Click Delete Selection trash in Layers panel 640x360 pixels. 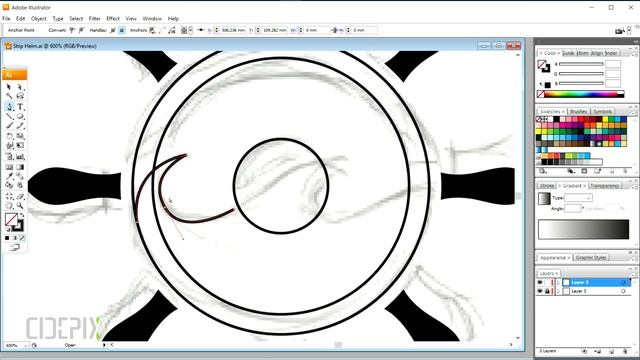[x=625, y=351]
